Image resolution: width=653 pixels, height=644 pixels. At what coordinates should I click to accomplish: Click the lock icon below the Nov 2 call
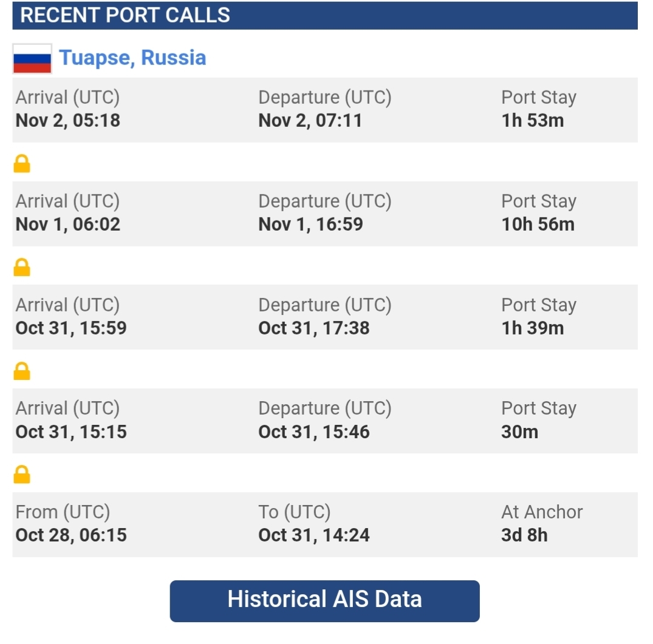click(22, 164)
